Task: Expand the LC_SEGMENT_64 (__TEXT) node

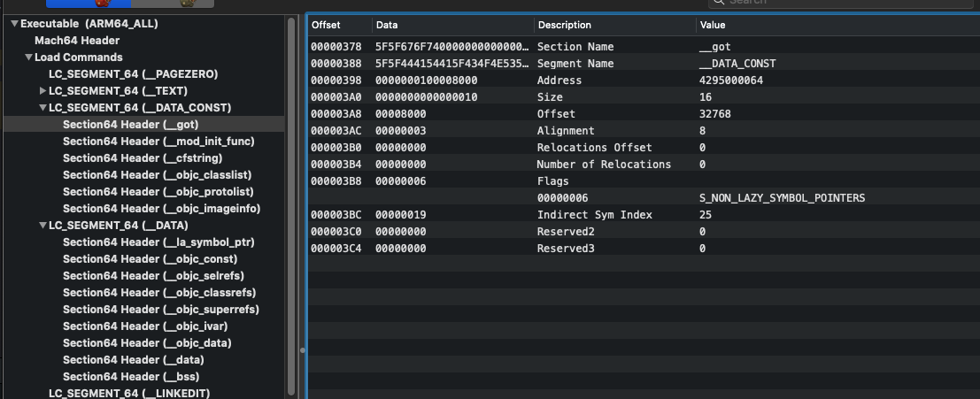Action: pos(42,91)
